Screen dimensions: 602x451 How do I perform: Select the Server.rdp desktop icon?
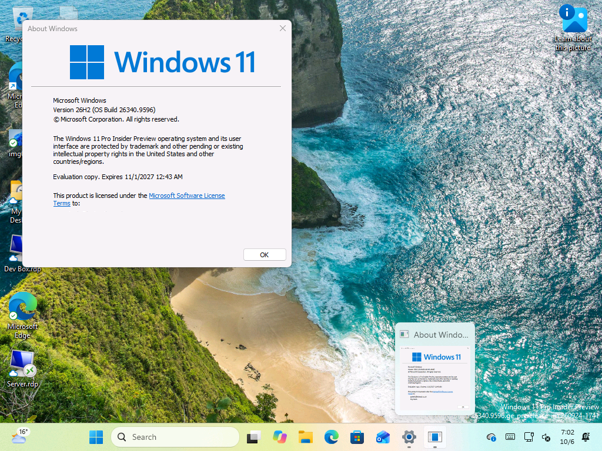pyautogui.click(x=22, y=368)
